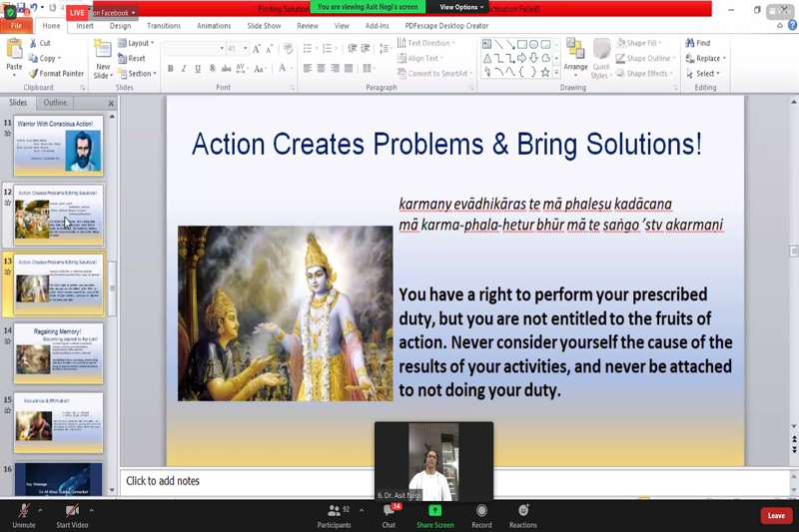Image resolution: width=799 pixels, height=532 pixels.
Task: Click the green Share Screen icon
Action: coord(434,512)
